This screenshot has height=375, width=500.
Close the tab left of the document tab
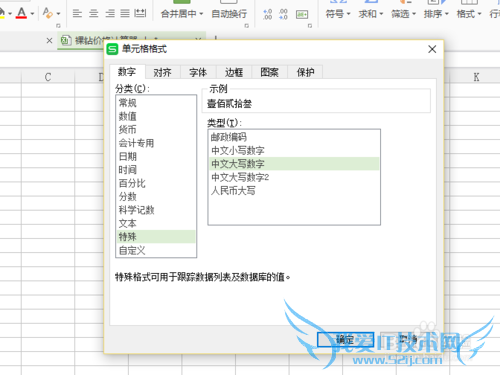click(49, 41)
